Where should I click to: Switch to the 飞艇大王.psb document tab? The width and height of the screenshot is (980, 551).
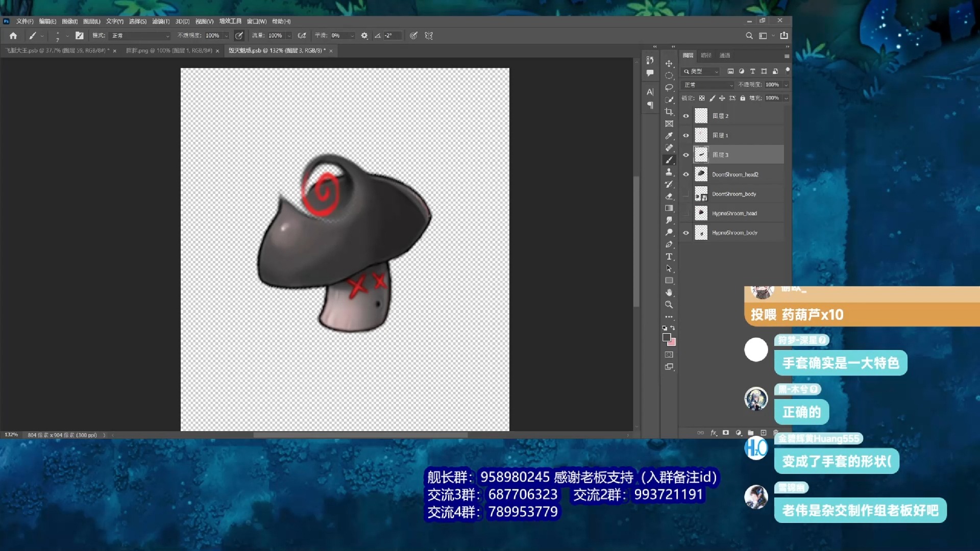pyautogui.click(x=58, y=51)
